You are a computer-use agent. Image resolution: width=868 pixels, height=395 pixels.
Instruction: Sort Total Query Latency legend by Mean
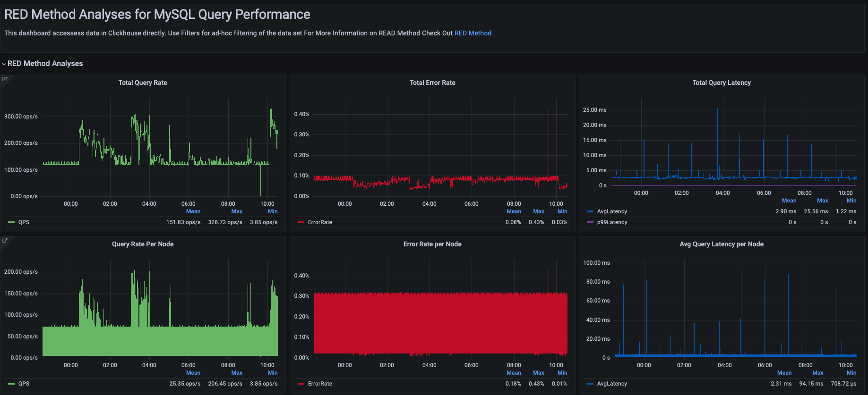(x=789, y=201)
